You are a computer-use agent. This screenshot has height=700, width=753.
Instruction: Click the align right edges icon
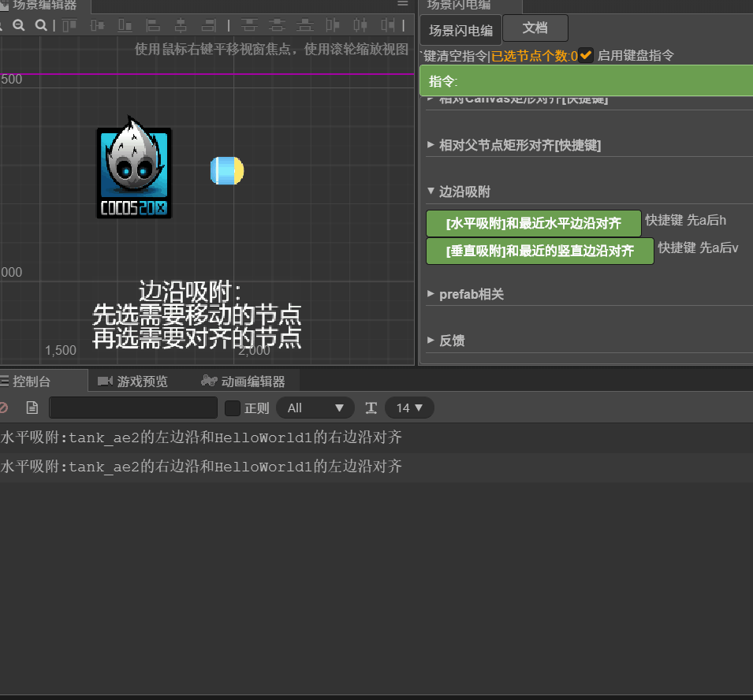tap(208, 25)
